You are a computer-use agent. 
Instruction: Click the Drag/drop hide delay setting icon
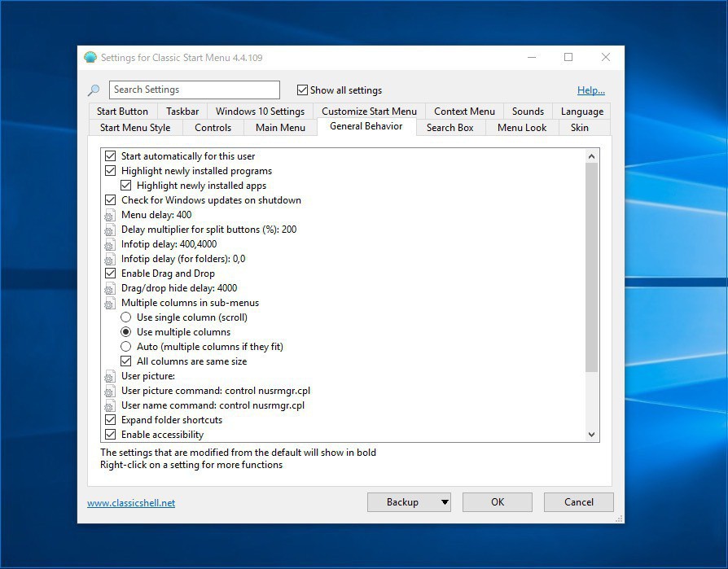(x=110, y=288)
